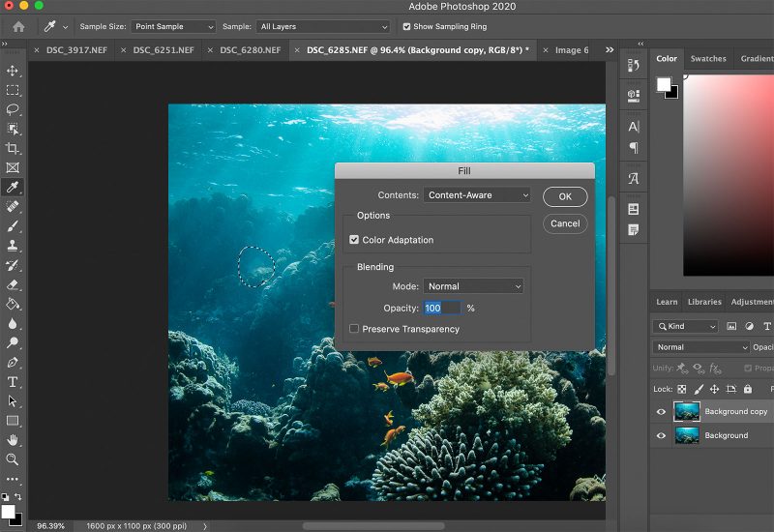This screenshot has height=532, width=774.
Task: Select the Paint Bucket tool
Action: tap(13, 304)
